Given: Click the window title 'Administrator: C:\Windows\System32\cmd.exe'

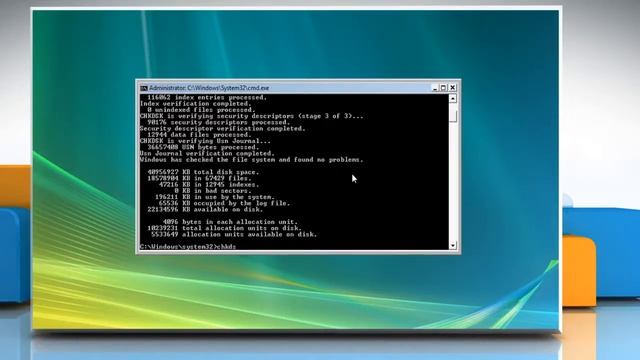Looking at the screenshot, I should [209, 88].
